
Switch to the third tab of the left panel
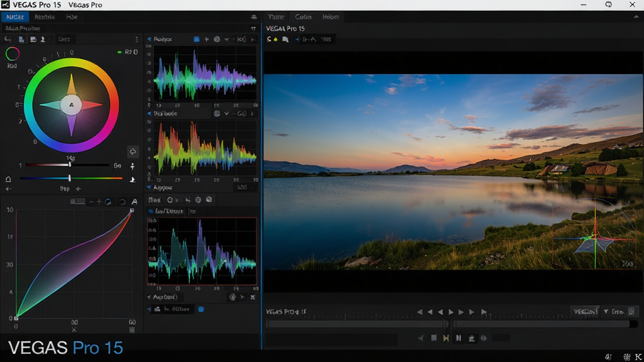coord(72,17)
